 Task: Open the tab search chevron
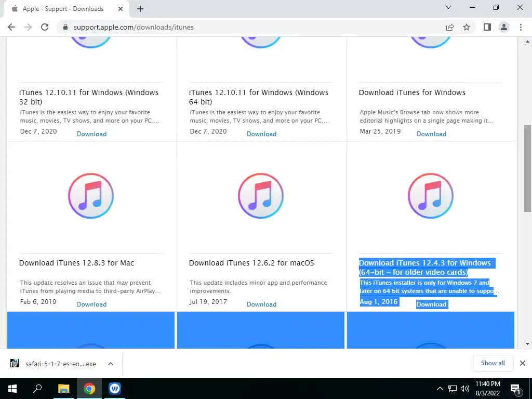click(x=448, y=7)
